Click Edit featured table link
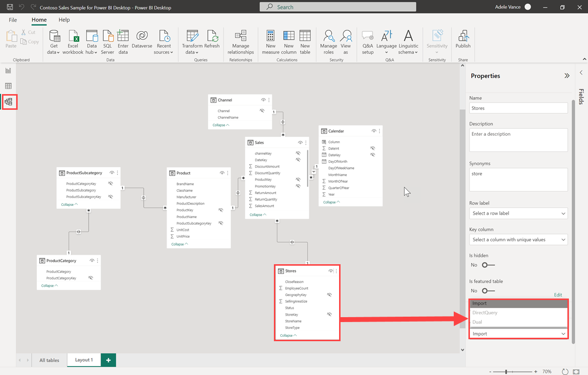The width and height of the screenshot is (588, 375). pos(558,295)
